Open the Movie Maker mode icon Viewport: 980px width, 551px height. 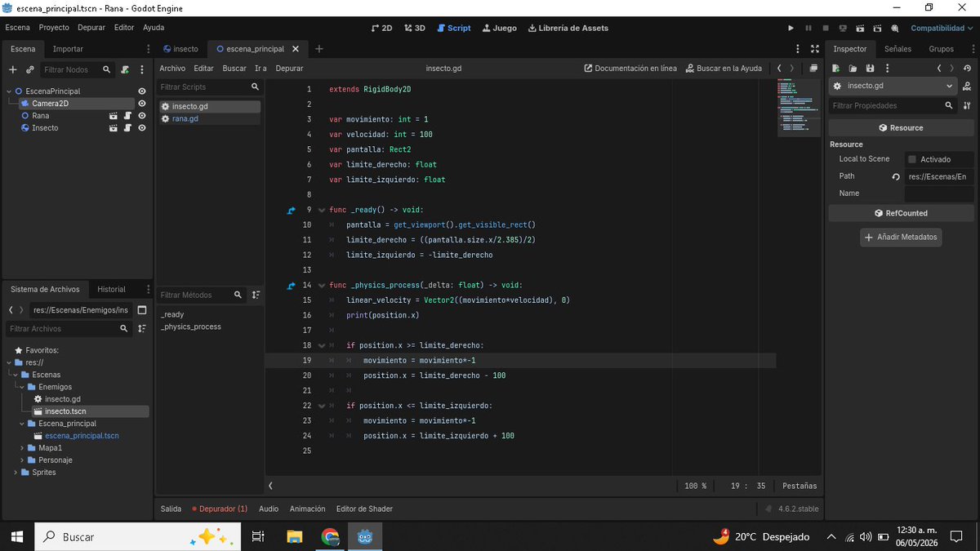(x=895, y=28)
